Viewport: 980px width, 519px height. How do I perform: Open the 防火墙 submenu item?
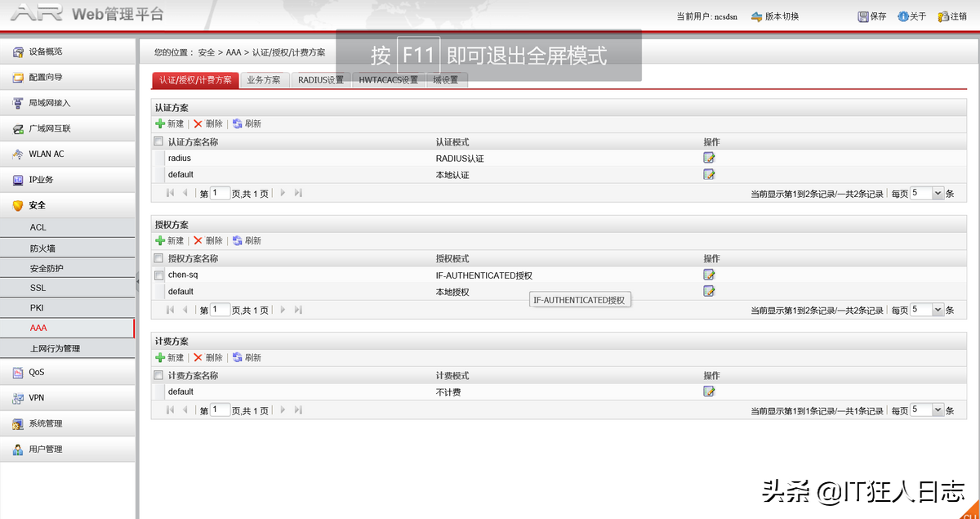tap(68, 248)
